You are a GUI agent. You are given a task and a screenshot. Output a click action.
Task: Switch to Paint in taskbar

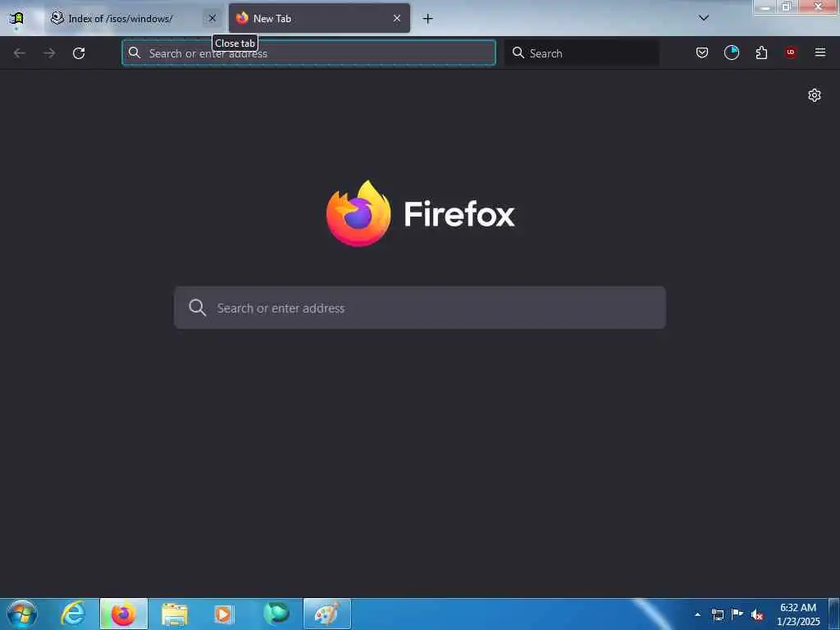coord(327,614)
